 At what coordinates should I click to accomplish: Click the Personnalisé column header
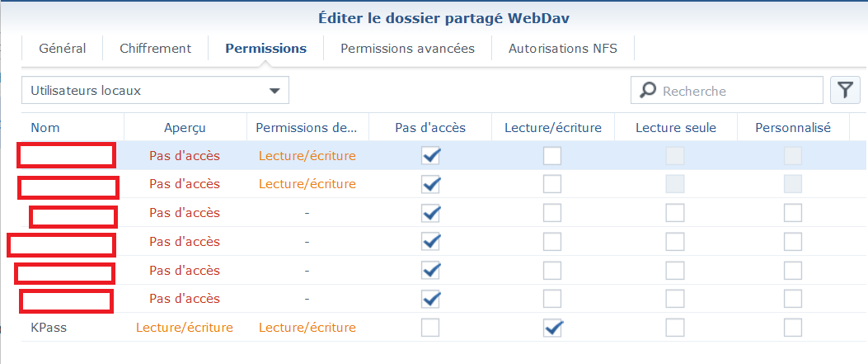click(x=792, y=128)
